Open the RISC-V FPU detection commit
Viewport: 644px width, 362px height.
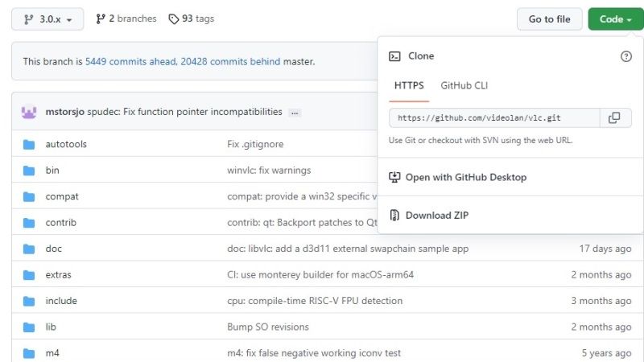[x=315, y=301]
